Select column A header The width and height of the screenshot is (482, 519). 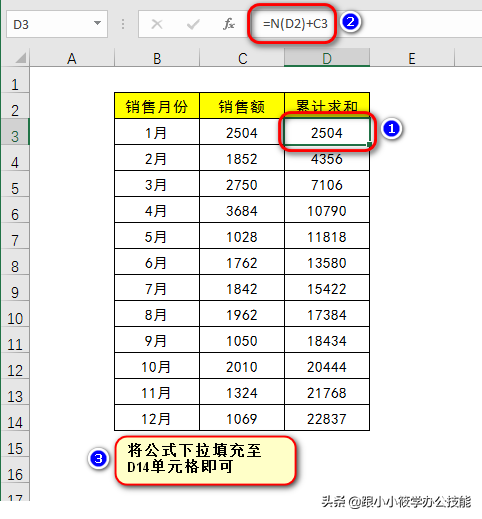click(x=72, y=58)
